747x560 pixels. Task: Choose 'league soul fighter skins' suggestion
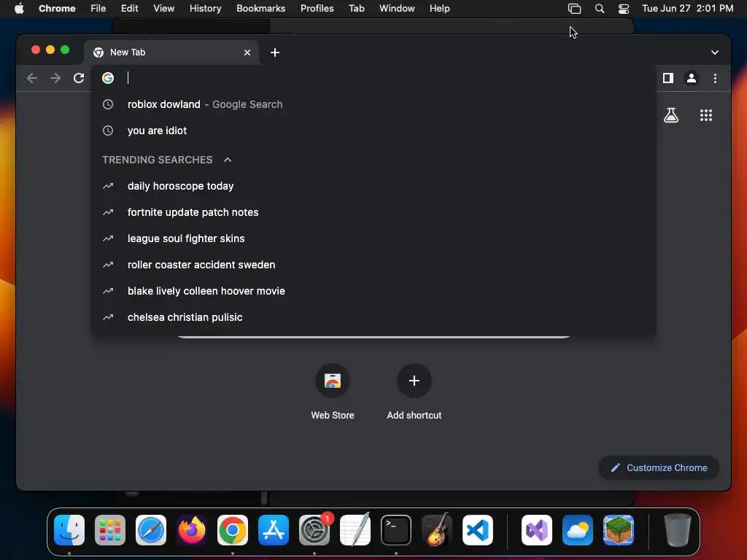(x=373, y=238)
